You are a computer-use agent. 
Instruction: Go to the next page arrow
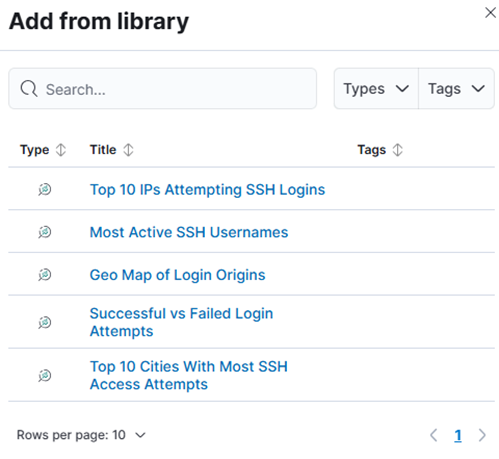(x=482, y=435)
